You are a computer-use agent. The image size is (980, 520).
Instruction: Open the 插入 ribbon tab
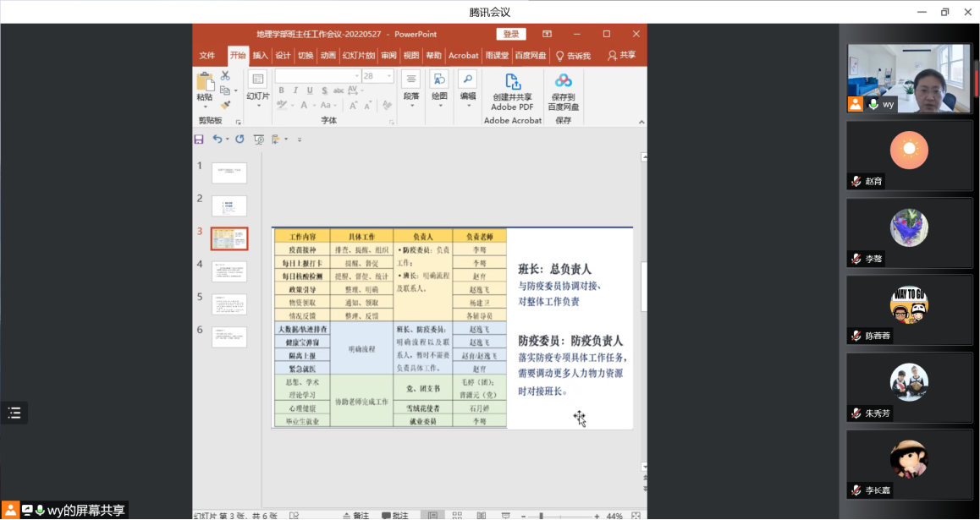(x=260, y=56)
